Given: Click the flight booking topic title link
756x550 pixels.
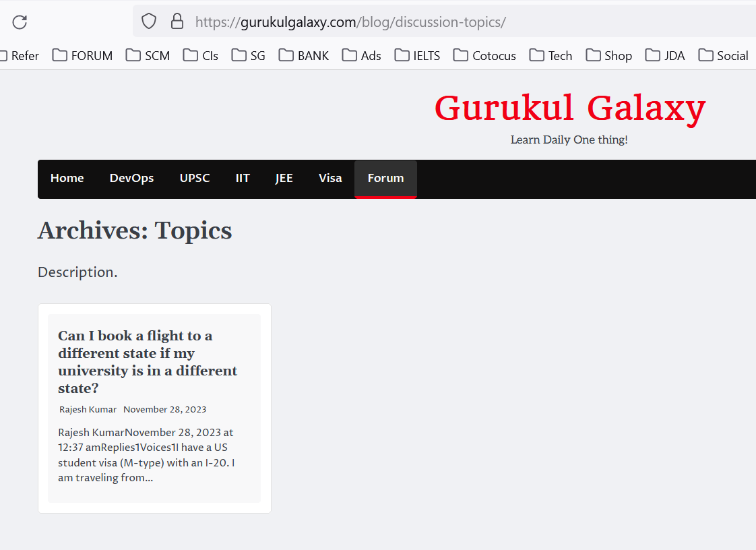Looking at the screenshot, I should coord(148,361).
